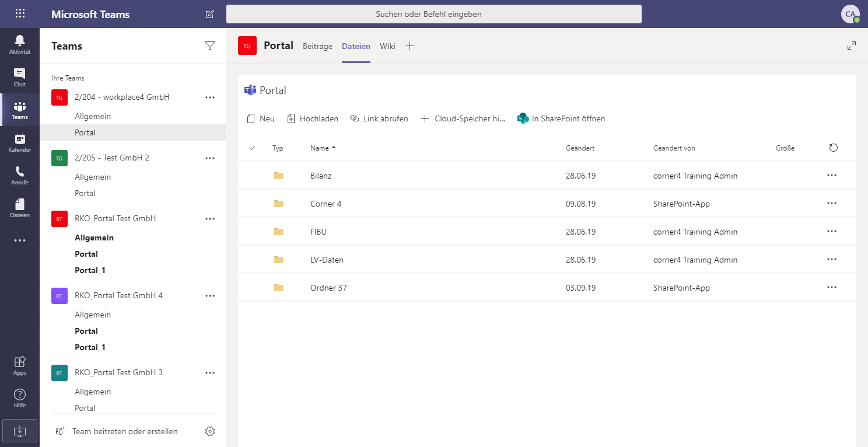Open the teams filter funnel icon

(x=210, y=46)
